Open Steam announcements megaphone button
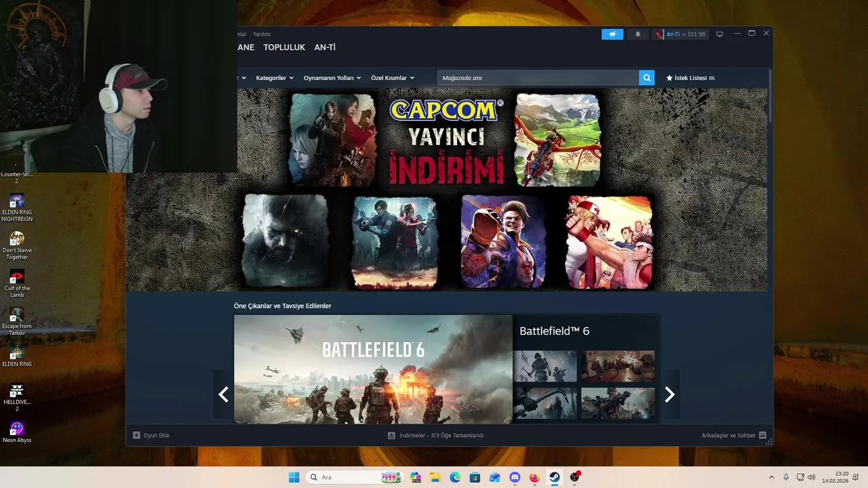This screenshot has height=488, width=868. click(x=612, y=34)
